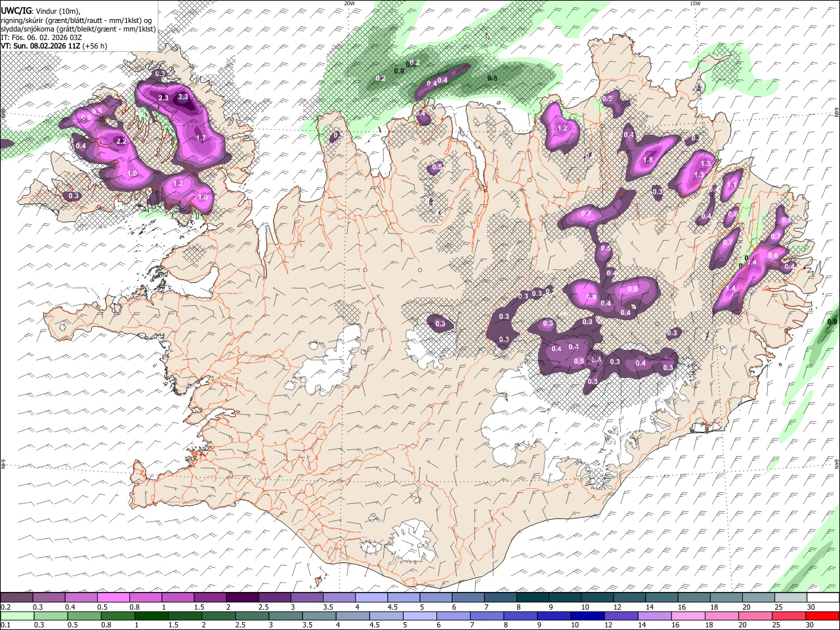This screenshot has width=840, height=630.
Task: Click the '4.5' label in the lower legend row
Action: pyautogui.click(x=373, y=625)
